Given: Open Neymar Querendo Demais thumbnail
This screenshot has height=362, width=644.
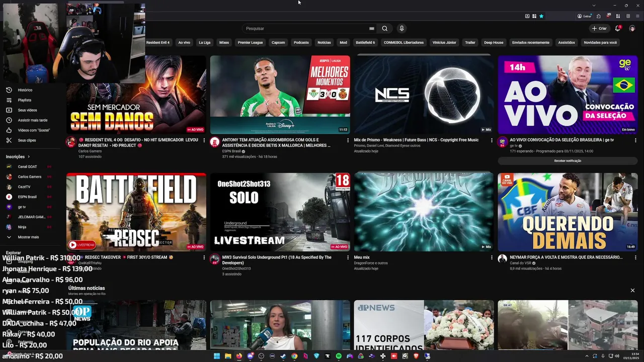Looking at the screenshot, I should [x=568, y=212].
